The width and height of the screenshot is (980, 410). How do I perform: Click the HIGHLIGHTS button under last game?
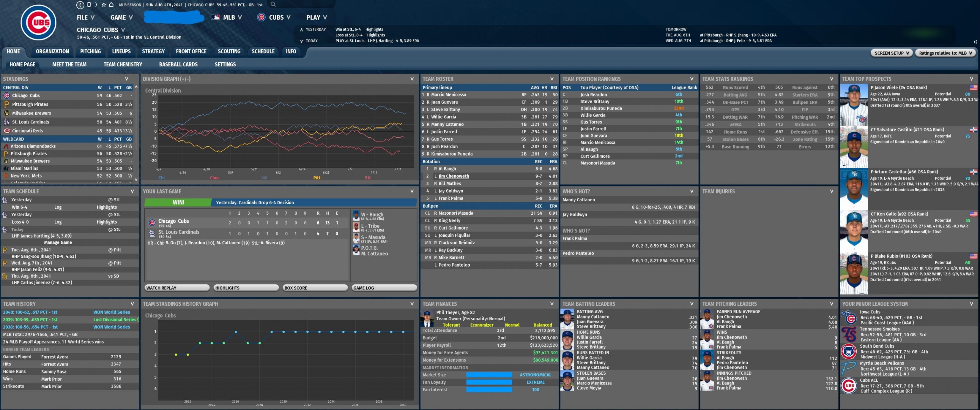tap(246, 288)
